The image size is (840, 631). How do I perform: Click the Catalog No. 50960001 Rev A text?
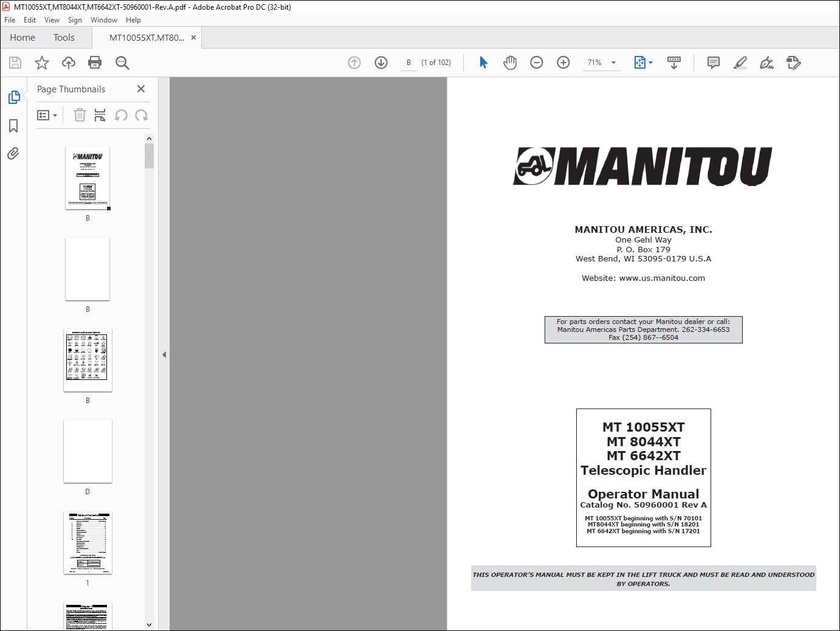pos(643,505)
